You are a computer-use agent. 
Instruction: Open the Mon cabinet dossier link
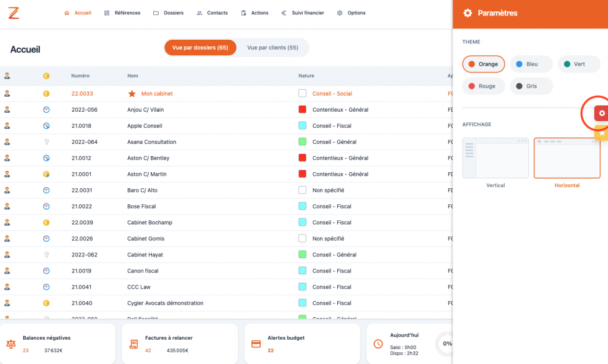[157, 94]
